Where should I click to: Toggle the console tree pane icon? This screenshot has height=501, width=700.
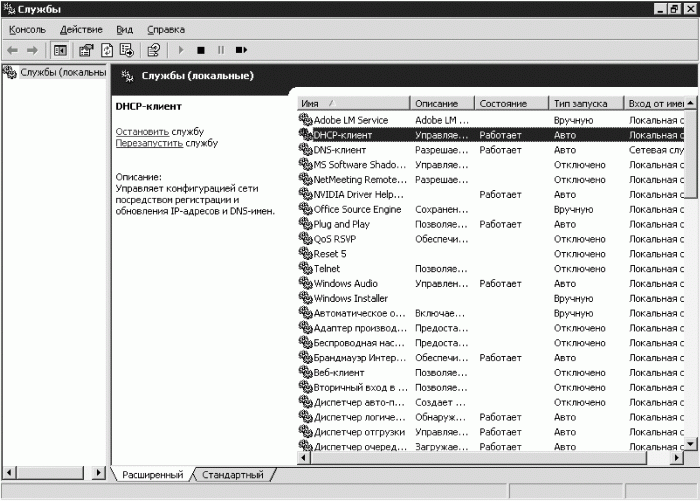[60, 50]
